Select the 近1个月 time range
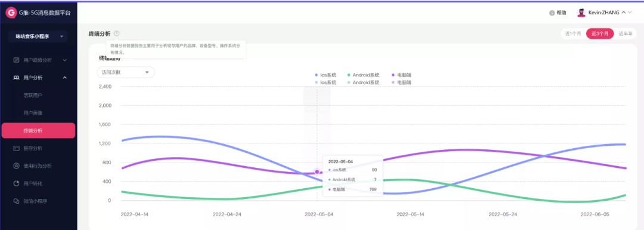 (x=573, y=33)
